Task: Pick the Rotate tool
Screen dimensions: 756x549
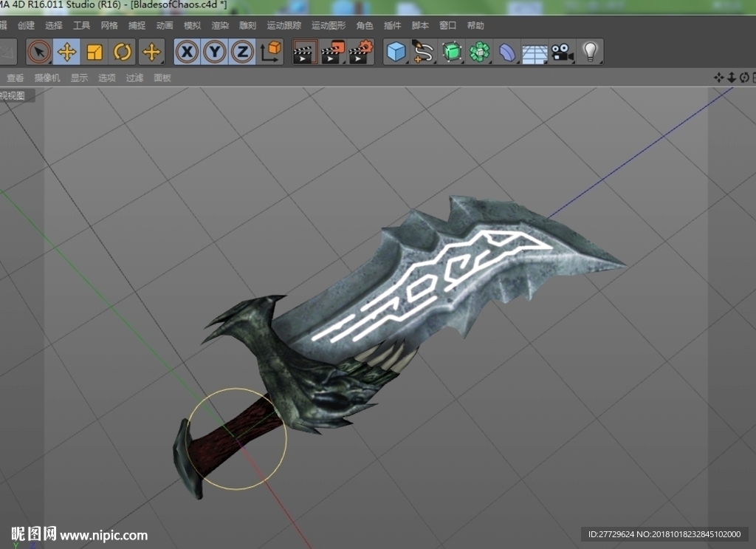Action: tap(123, 52)
